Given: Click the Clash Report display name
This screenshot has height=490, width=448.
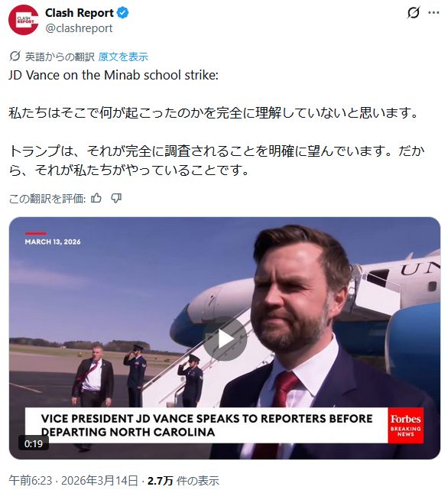Looking at the screenshot, I should click(x=80, y=13).
